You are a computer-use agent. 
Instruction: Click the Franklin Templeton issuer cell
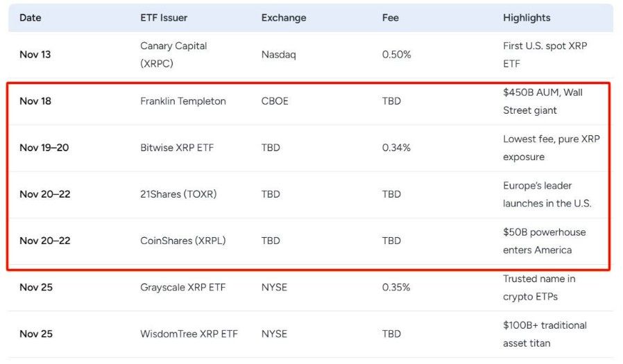click(x=183, y=101)
